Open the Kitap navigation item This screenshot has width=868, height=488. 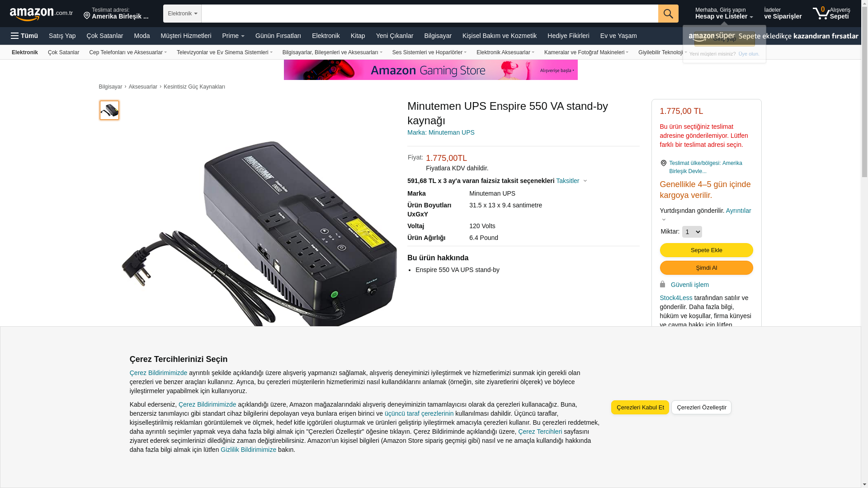click(x=358, y=36)
